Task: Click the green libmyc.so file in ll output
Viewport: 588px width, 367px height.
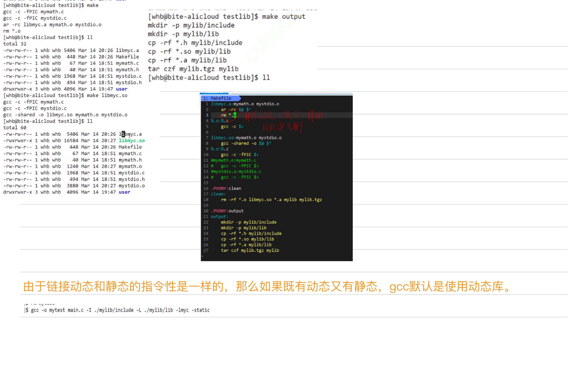Action: 132,140
